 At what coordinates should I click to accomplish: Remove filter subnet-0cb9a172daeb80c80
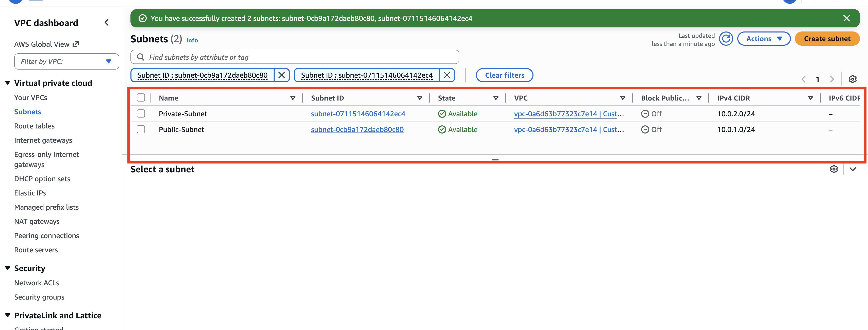pyautogui.click(x=282, y=75)
